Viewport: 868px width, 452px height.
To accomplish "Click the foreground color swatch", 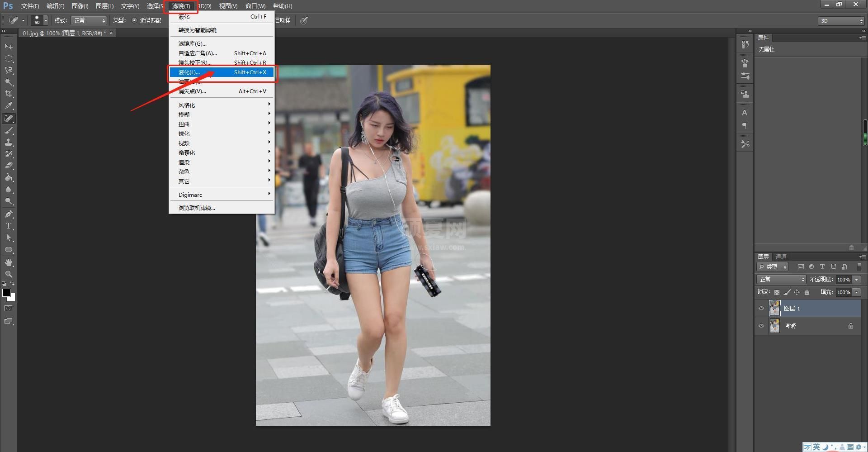I will click(x=6, y=292).
